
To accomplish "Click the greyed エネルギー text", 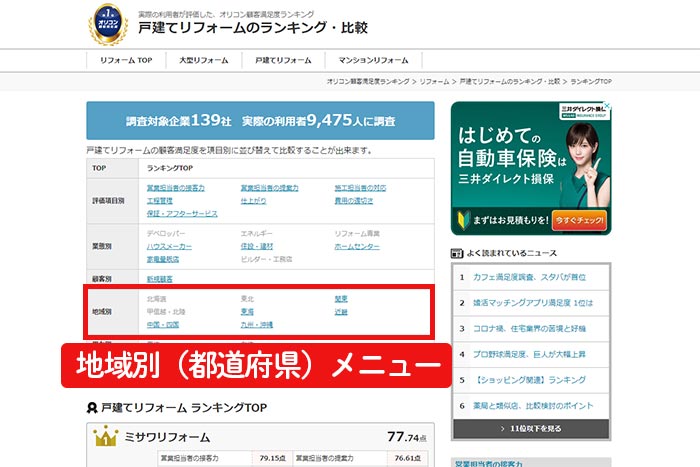I will click(x=256, y=234).
